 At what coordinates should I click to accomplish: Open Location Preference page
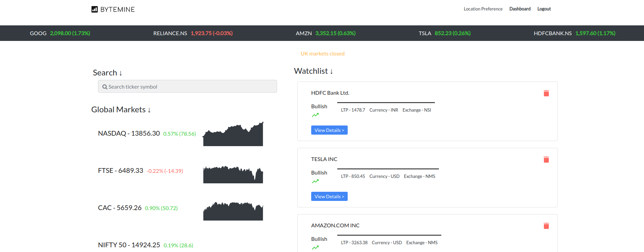click(x=483, y=9)
